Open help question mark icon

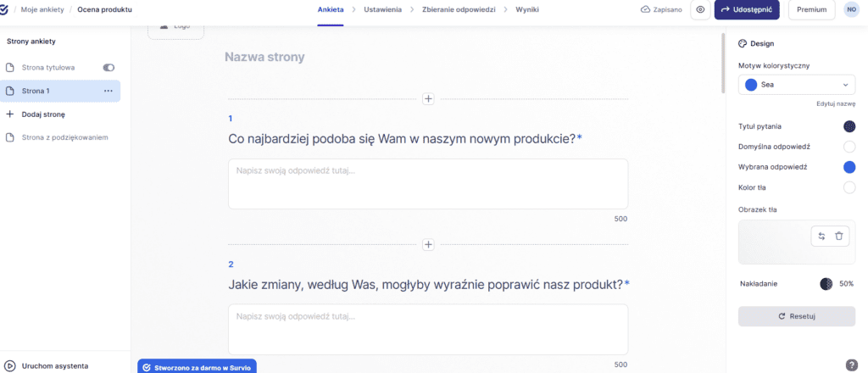pos(851,365)
